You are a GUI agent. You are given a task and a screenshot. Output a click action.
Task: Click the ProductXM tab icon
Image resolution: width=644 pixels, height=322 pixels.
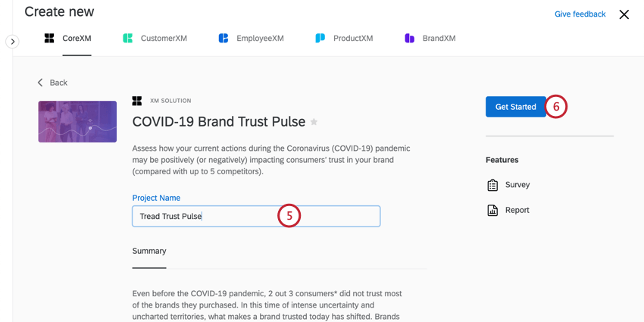tap(320, 38)
